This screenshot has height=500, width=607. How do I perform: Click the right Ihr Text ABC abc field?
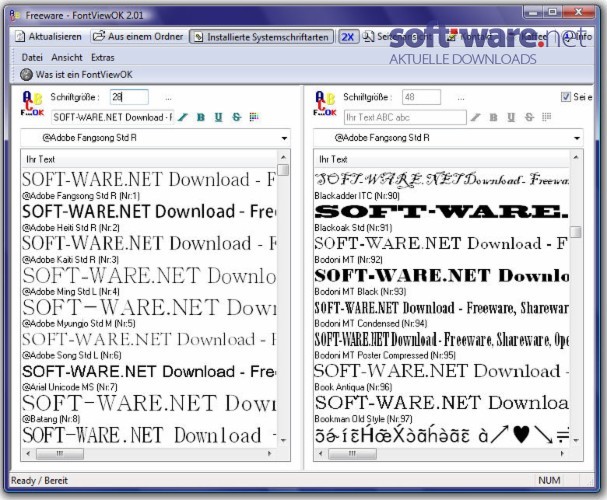coord(405,117)
